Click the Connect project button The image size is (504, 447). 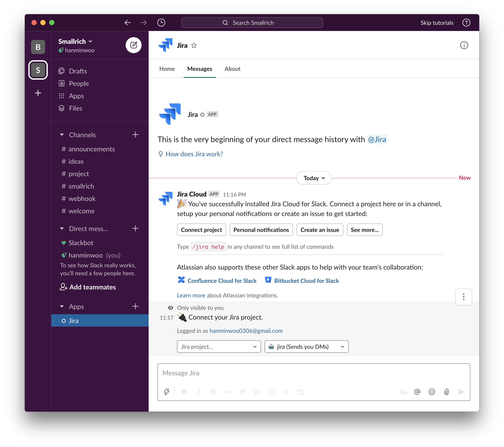pos(201,230)
